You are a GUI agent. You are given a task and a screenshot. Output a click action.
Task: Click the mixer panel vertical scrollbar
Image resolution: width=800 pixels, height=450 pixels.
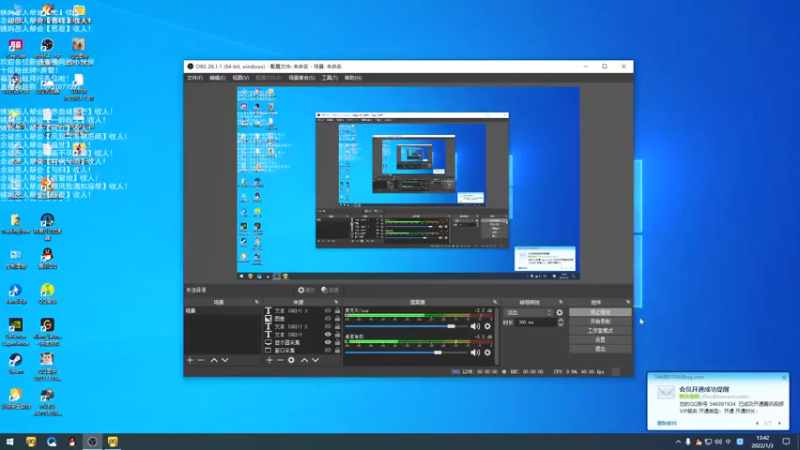(497, 336)
